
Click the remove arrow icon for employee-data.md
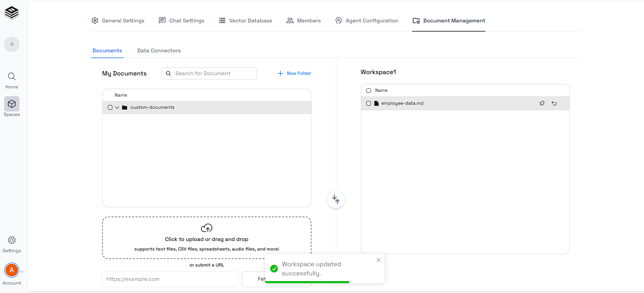(554, 103)
